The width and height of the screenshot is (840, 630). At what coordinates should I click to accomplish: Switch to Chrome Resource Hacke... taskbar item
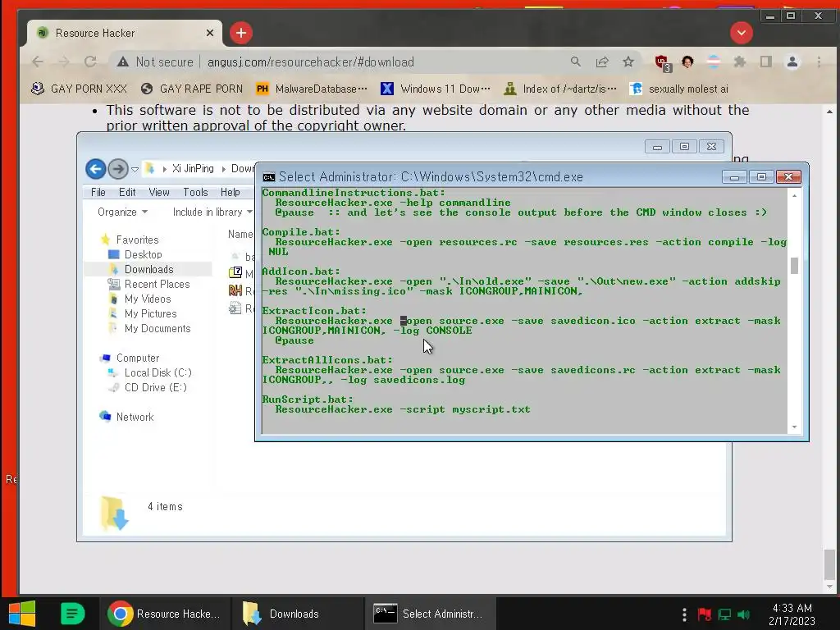pyautogui.click(x=164, y=614)
